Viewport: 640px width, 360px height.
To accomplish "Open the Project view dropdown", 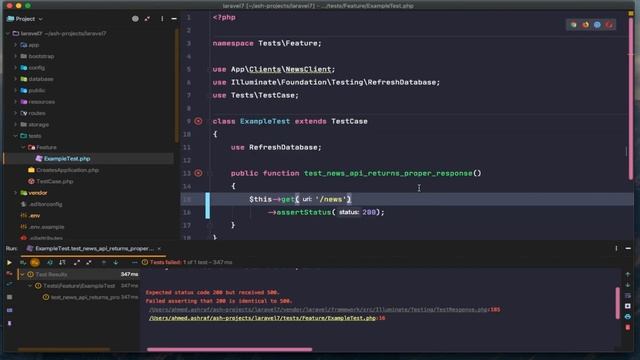I will pyautogui.click(x=25, y=19).
